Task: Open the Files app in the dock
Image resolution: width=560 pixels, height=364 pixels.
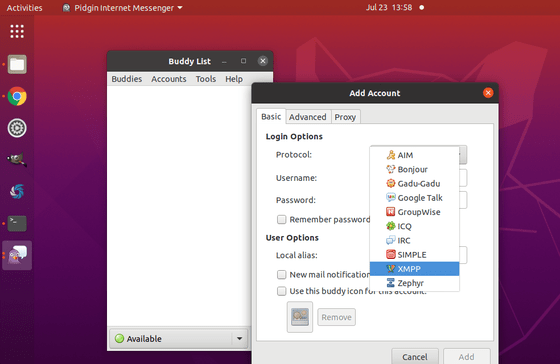Action: pyautogui.click(x=17, y=64)
